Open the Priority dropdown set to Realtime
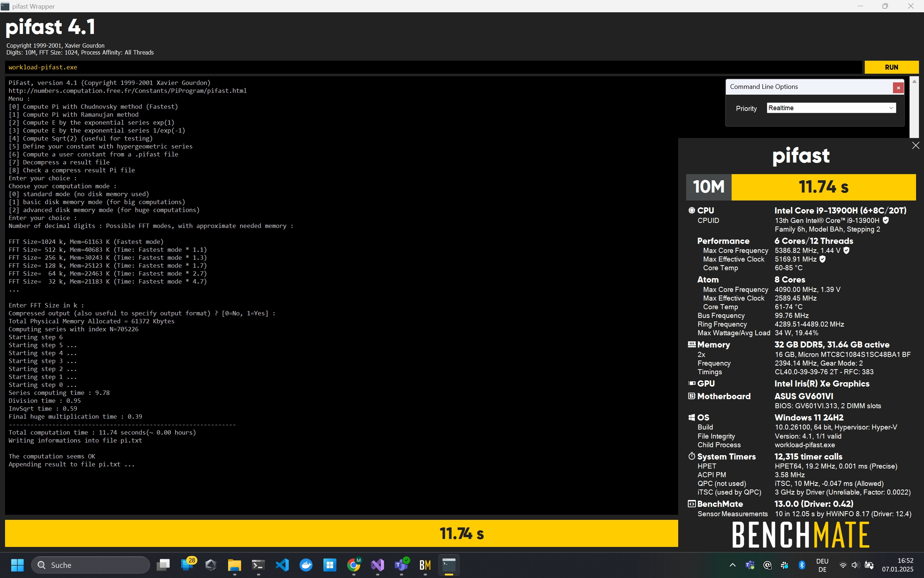The image size is (924, 578). point(831,108)
